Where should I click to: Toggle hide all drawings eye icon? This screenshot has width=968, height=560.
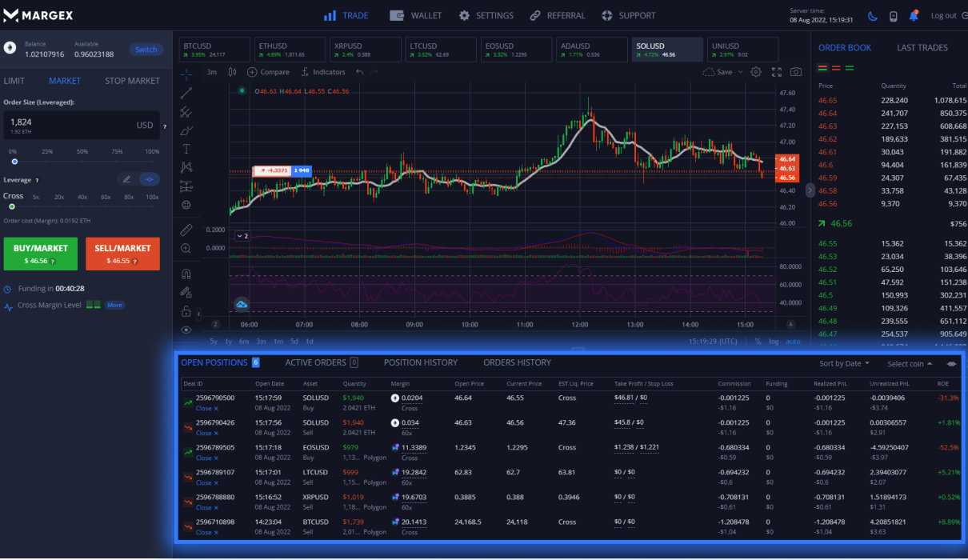pos(186,330)
